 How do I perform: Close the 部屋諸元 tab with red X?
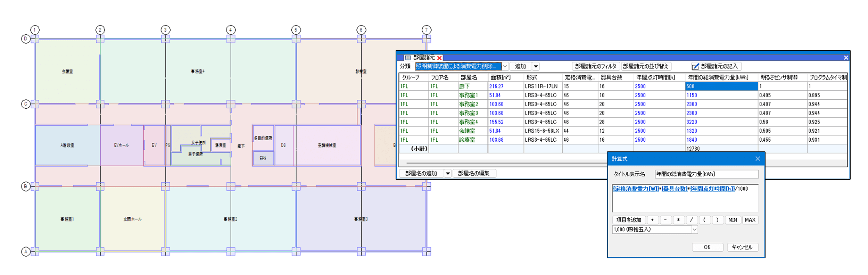coord(439,58)
